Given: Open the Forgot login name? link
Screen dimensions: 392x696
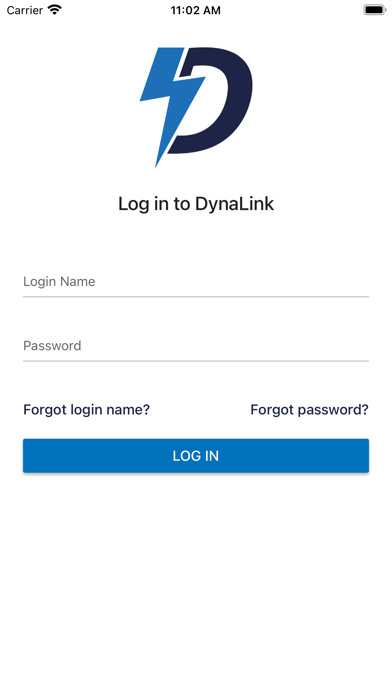Looking at the screenshot, I should coord(87,410).
